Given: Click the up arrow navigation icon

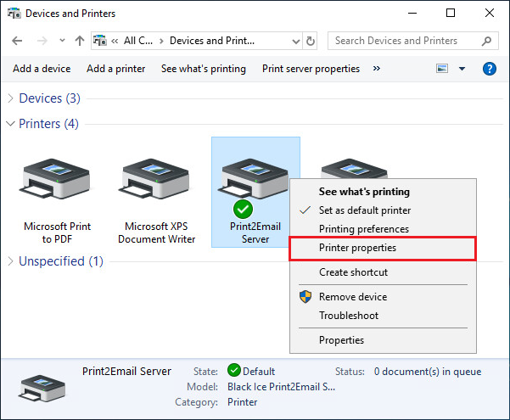Looking at the screenshot, I should pos(79,41).
